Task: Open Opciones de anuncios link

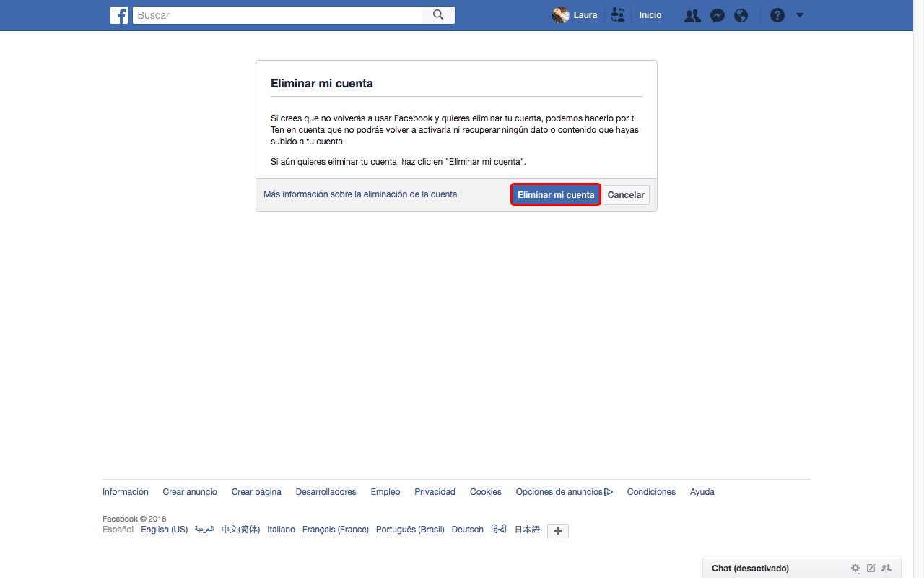Action: (559, 492)
